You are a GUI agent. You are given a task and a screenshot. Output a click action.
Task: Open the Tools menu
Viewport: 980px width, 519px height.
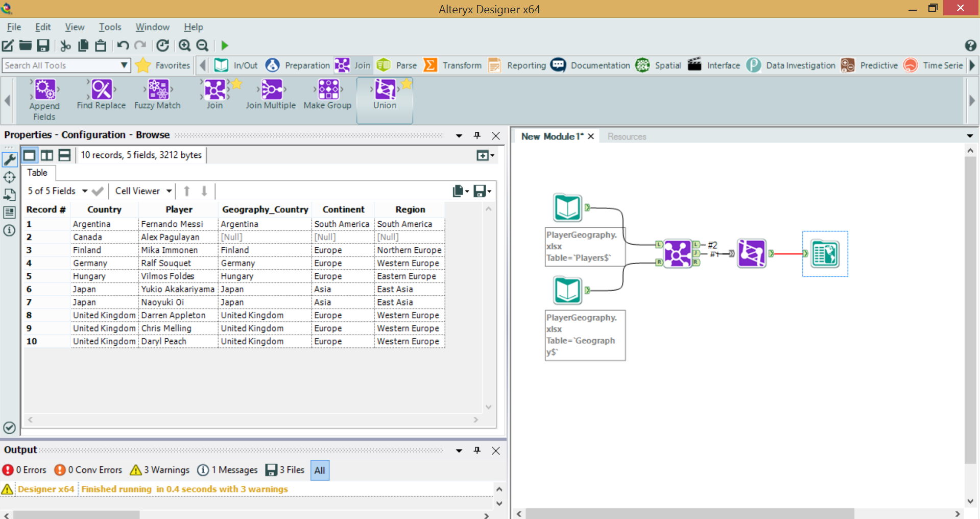coord(110,27)
